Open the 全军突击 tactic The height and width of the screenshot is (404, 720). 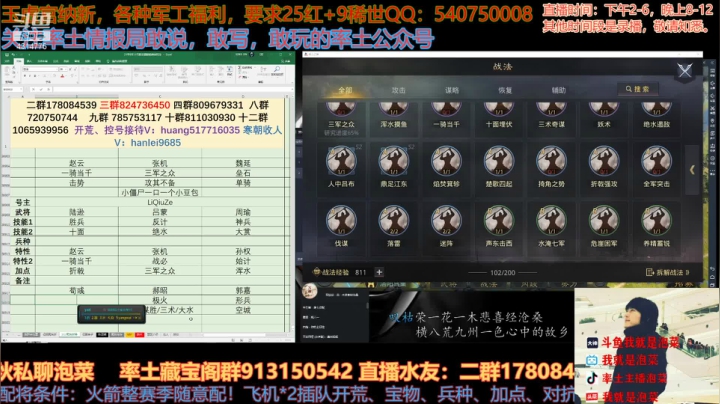656,161
